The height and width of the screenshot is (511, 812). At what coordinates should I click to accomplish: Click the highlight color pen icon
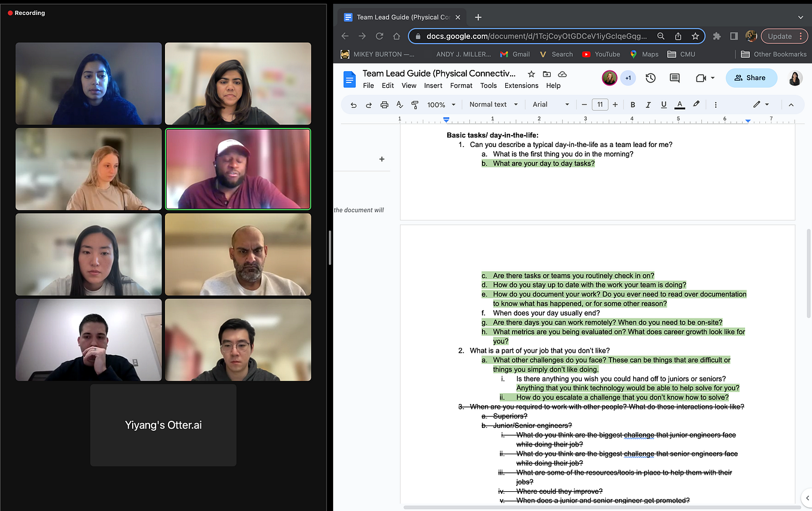(x=696, y=105)
